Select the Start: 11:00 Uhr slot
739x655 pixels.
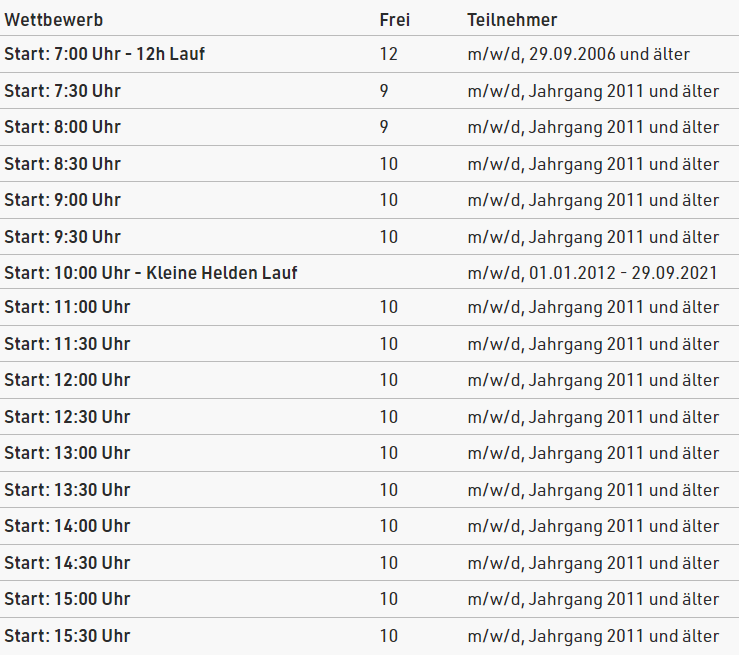pyautogui.click(x=370, y=307)
